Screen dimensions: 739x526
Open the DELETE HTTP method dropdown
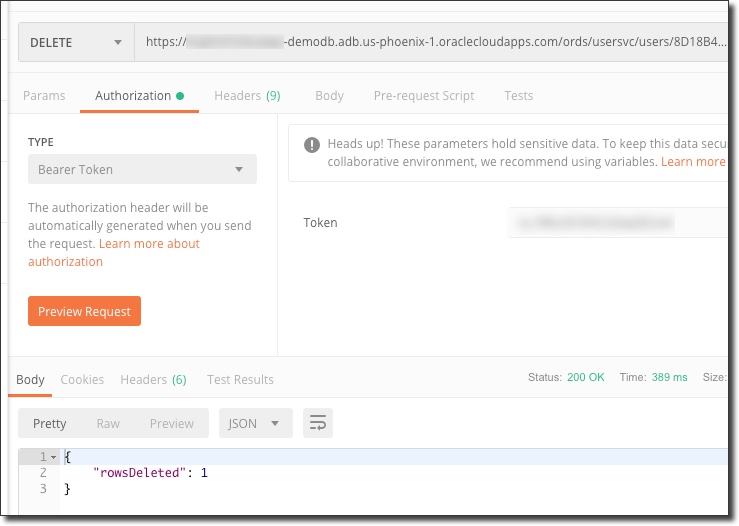[76, 42]
